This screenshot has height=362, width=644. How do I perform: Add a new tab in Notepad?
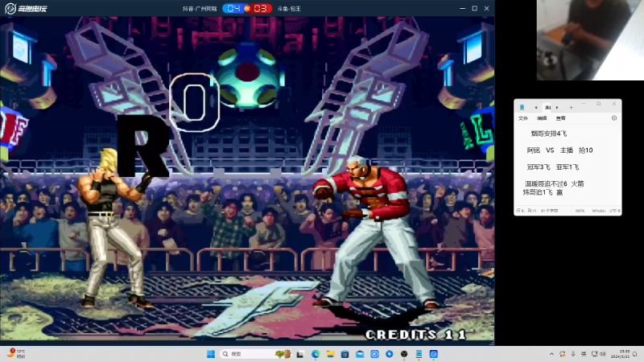coord(571,108)
